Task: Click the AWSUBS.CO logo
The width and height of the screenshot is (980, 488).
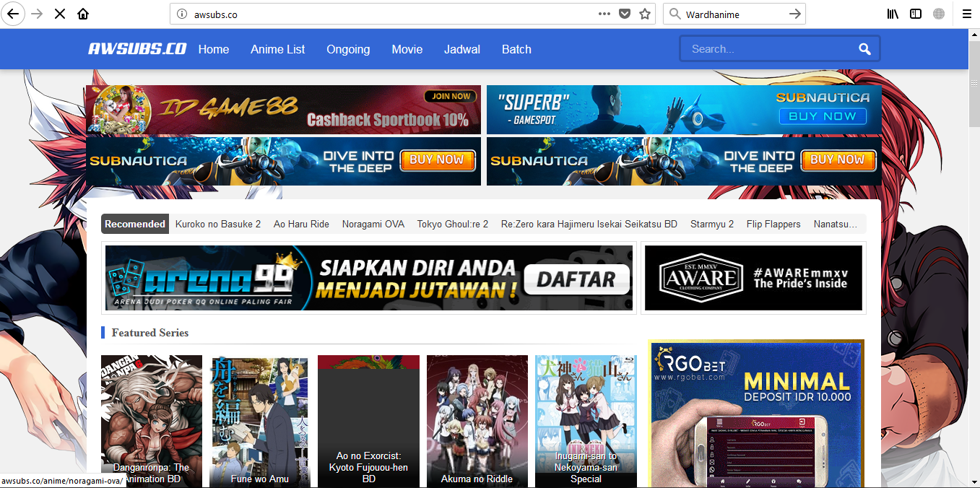Action: [x=137, y=49]
